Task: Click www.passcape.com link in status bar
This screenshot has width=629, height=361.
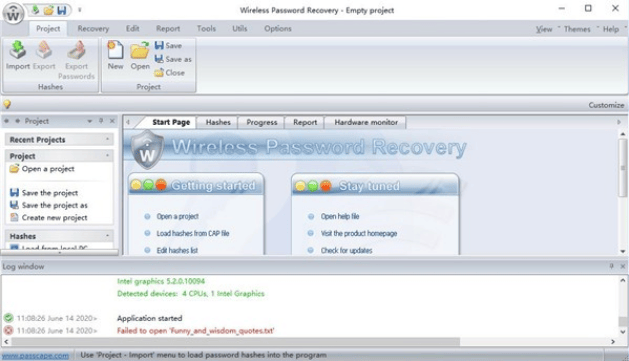Action: click(x=35, y=355)
